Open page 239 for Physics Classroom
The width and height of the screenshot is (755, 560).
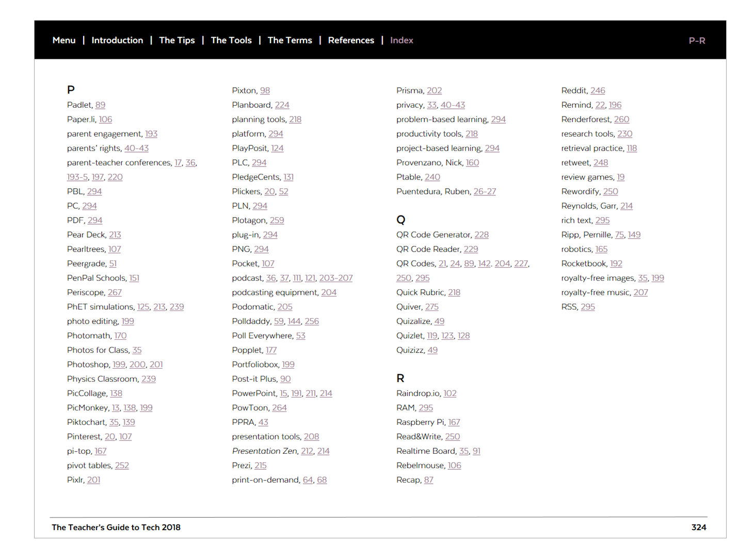(149, 379)
